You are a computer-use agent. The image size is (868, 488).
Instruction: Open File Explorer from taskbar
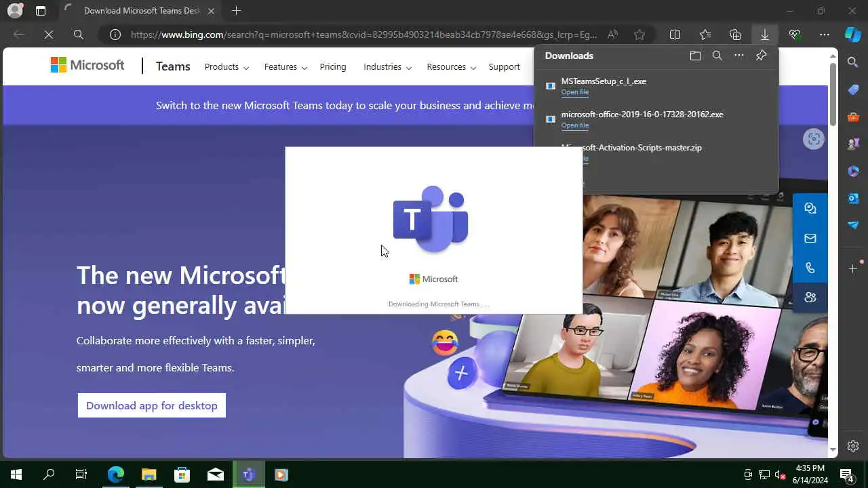pos(149,474)
